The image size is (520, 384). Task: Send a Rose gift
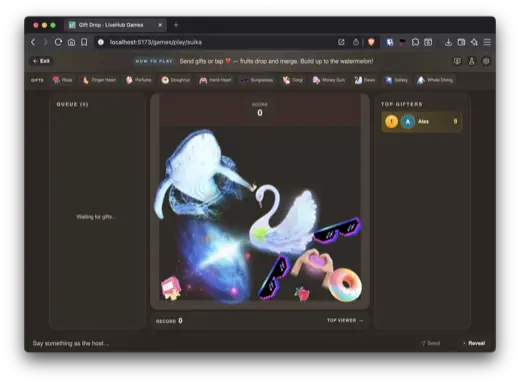pyautogui.click(x=62, y=80)
